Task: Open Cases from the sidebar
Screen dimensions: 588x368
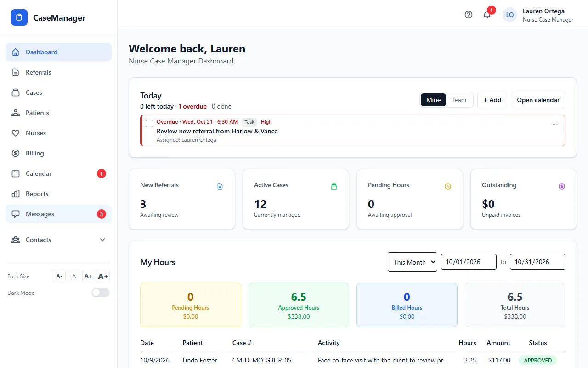Action: pyautogui.click(x=58, y=92)
